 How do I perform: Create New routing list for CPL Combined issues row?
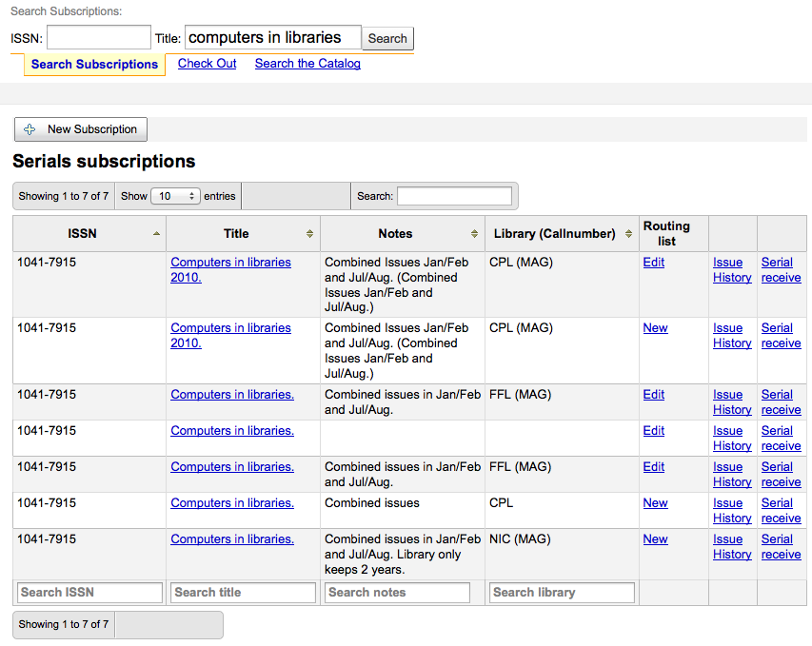click(x=655, y=503)
